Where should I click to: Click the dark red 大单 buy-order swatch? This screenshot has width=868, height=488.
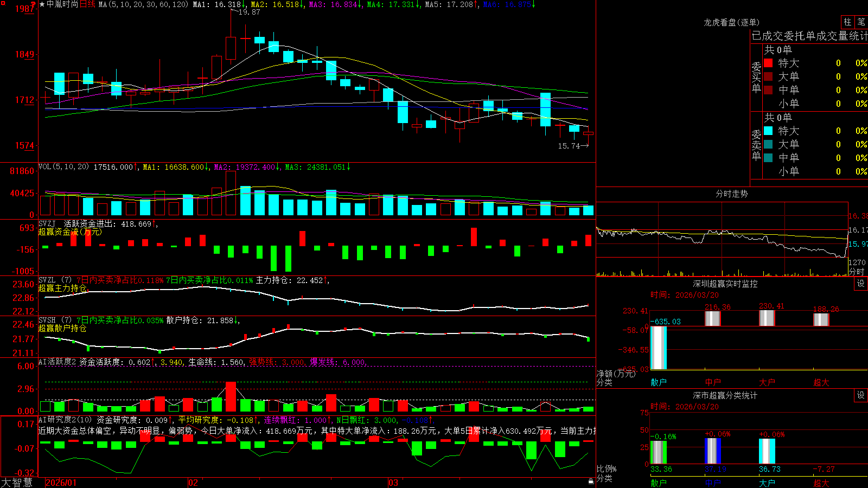[x=768, y=76]
